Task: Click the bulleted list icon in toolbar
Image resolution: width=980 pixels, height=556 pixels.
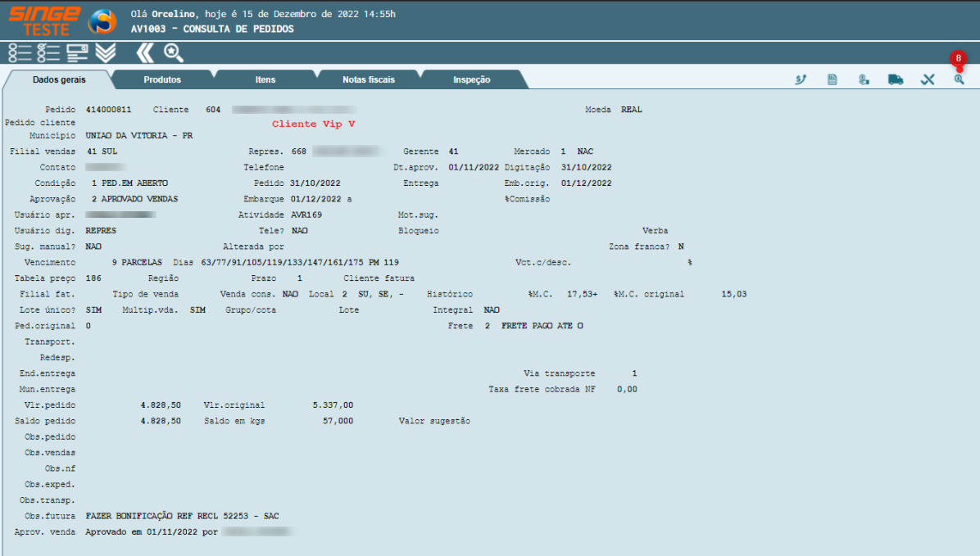Action: 20,53
